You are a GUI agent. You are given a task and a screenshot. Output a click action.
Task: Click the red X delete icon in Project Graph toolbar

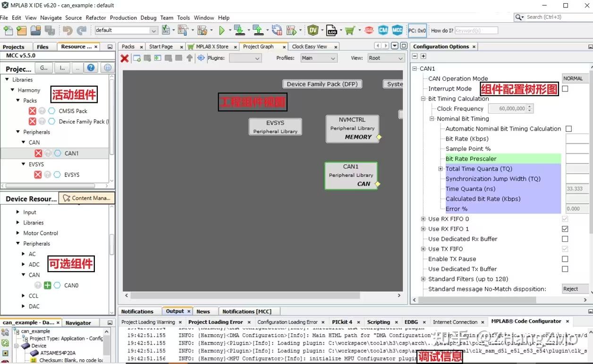pyautogui.click(x=125, y=58)
